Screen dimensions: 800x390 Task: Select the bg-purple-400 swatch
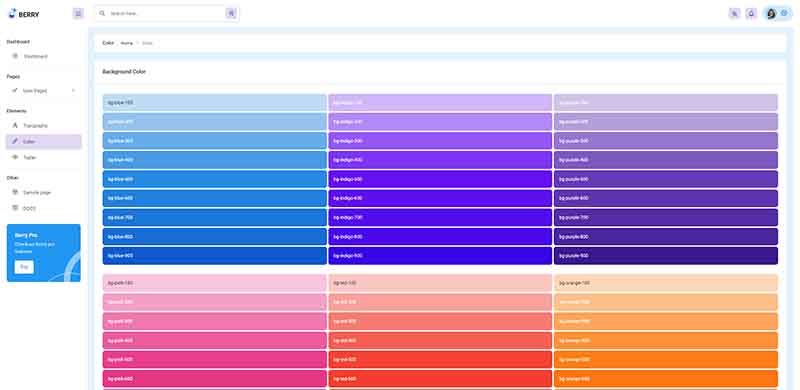666,160
